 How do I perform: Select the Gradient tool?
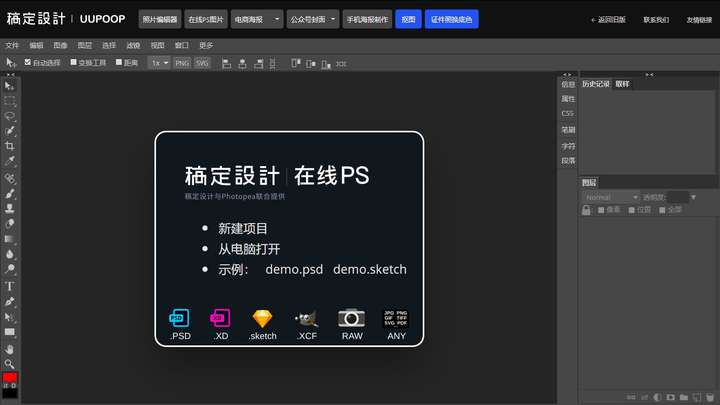[x=9, y=239]
